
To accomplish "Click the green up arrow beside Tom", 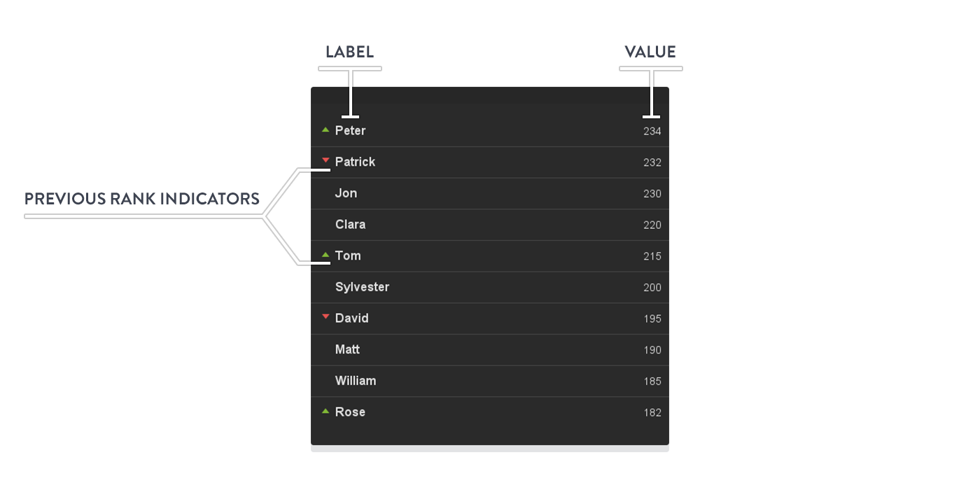I will click(325, 255).
